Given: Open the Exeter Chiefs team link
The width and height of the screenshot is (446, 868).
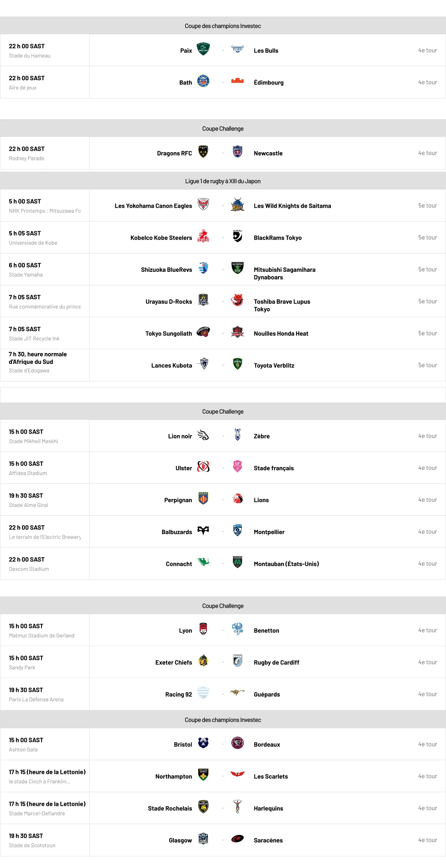Looking at the screenshot, I should (x=174, y=662).
